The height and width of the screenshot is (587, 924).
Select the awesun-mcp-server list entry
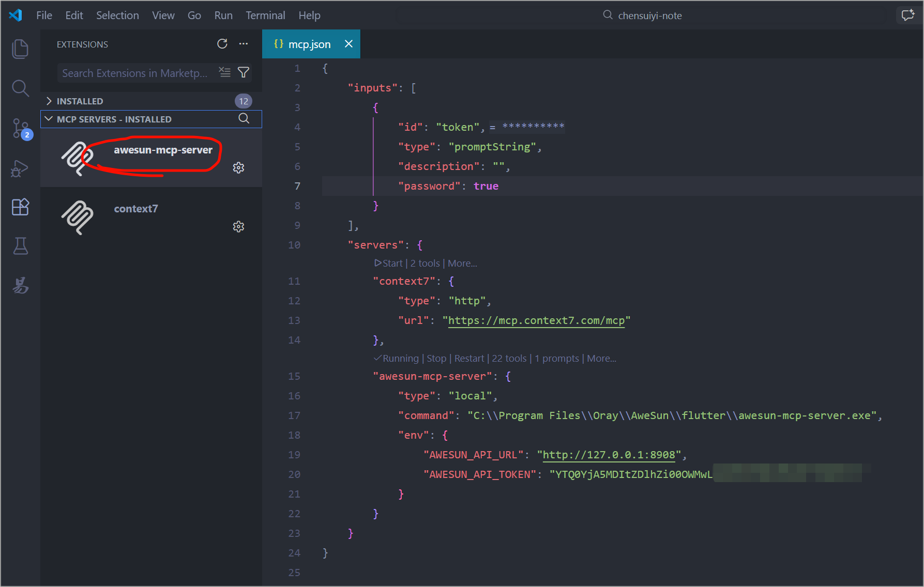click(x=151, y=158)
